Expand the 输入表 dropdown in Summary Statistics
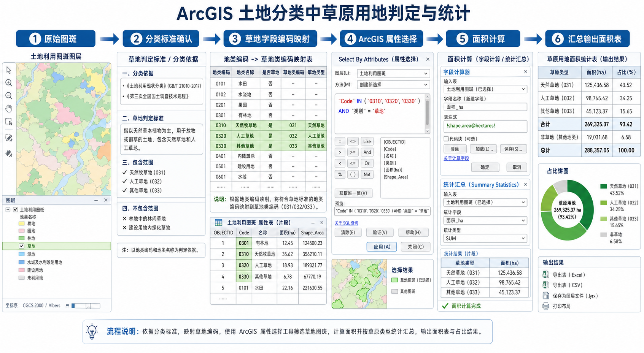The image size is (644, 353). (485, 203)
